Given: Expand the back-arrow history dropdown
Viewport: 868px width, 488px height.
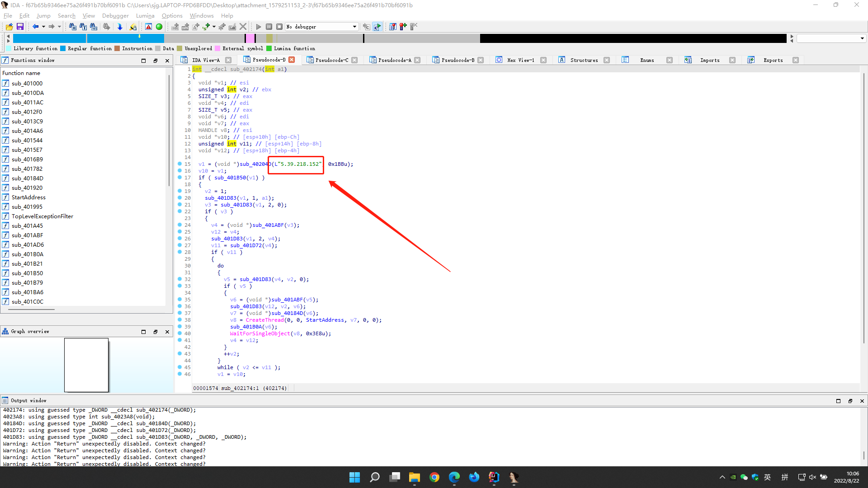Looking at the screenshot, I should click(43, 27).
